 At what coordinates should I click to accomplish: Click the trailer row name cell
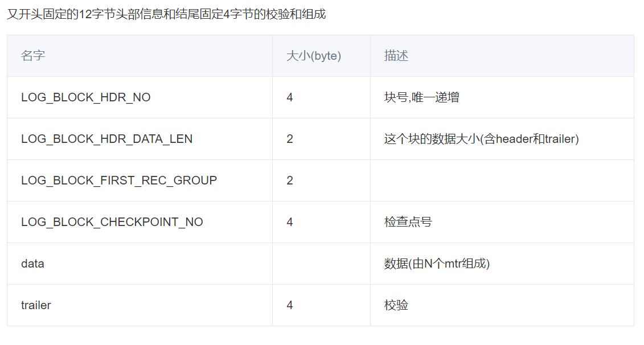(x=140, y=305)
